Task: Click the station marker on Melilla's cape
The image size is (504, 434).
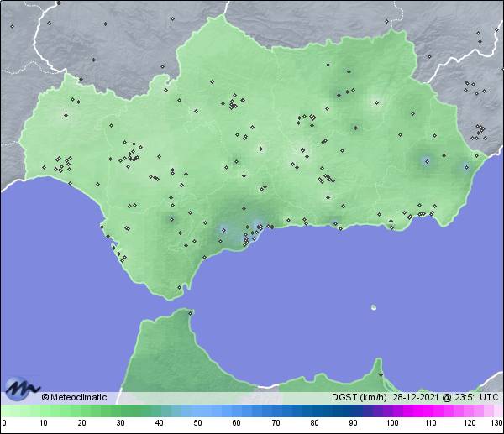Action: (x=381, y=374)
